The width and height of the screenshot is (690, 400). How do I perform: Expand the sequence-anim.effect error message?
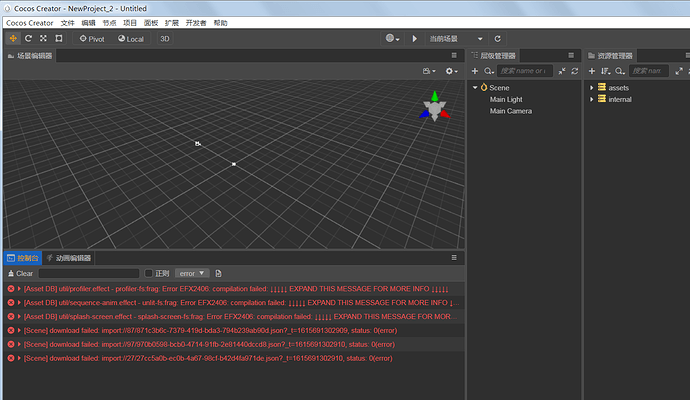[x=19, y=303]
